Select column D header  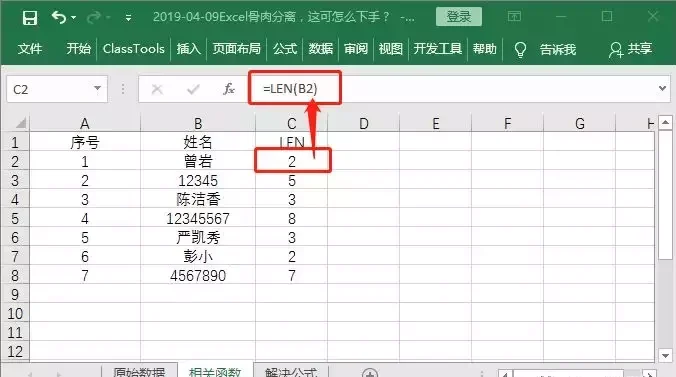click(363, 123)
